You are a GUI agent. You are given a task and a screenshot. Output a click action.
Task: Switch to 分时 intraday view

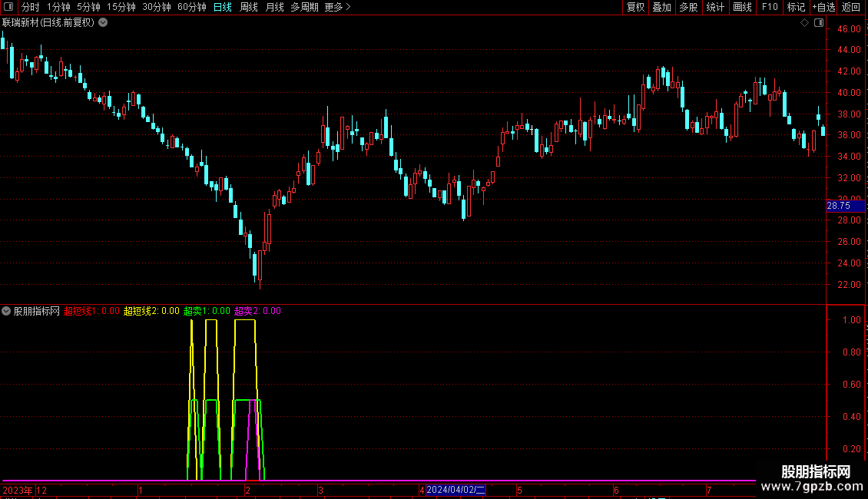pyautogui.click(x=31, y=7)
